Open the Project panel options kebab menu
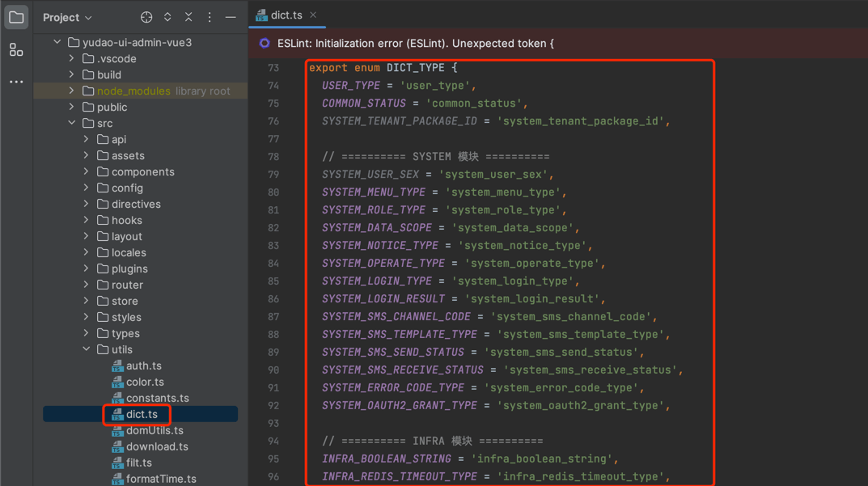Screen dimensions: 868x486 click(x=210, y=17)
